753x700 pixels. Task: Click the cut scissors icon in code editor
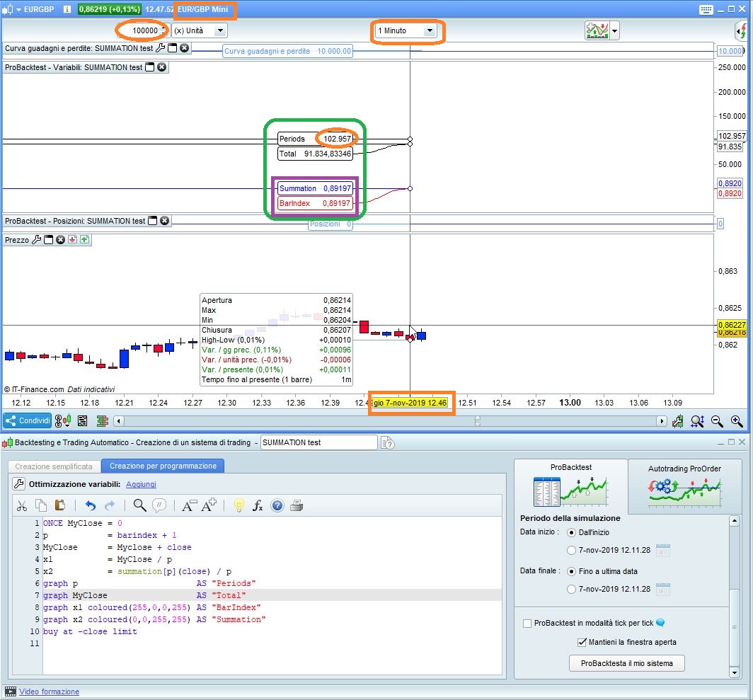[22, 505]
